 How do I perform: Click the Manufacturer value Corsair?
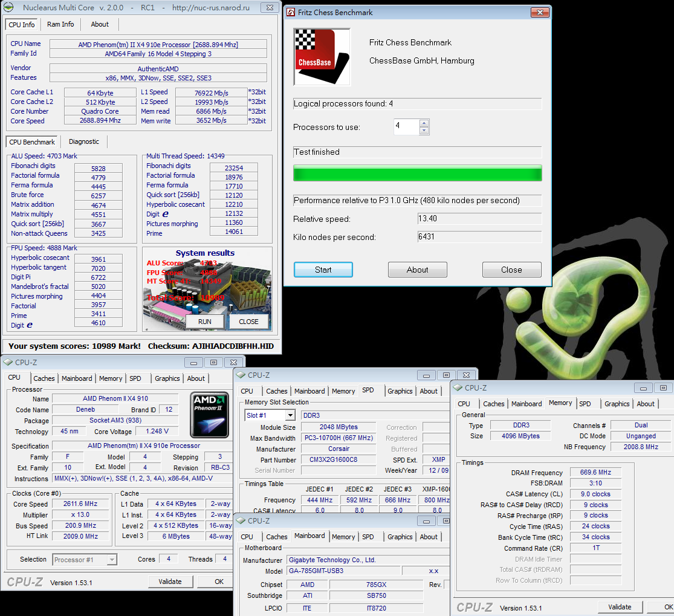(339, 449)
